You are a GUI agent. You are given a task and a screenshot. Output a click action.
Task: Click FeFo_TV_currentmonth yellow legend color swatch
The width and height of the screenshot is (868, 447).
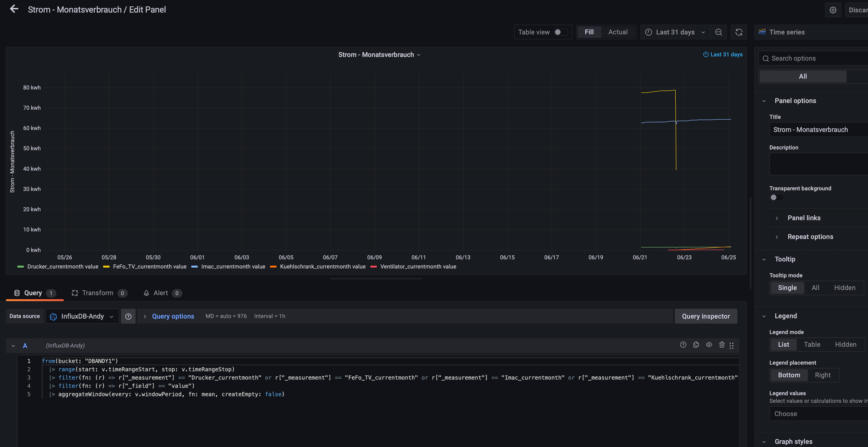[x=106, y=267]
